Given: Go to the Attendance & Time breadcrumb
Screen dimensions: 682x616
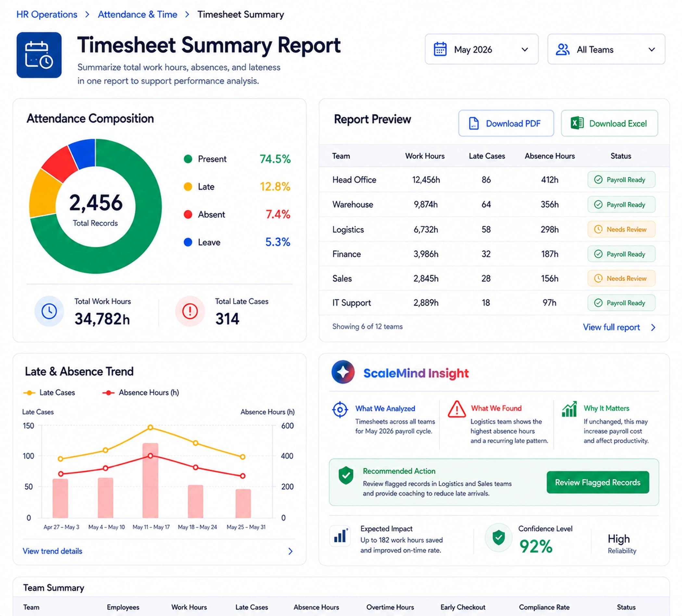Looking at the screenshot, I should tap(137, 15).
